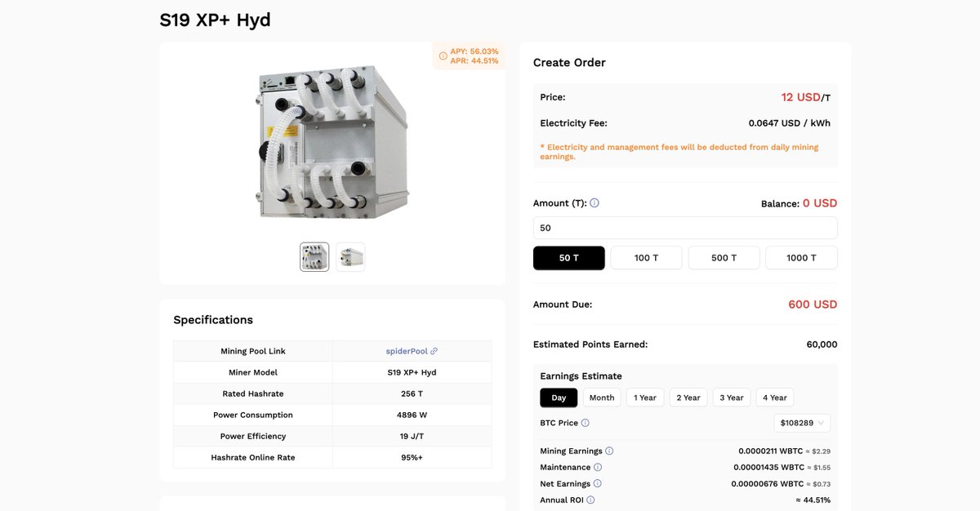This screenshot has width=980, height=511.
Task: Click the Create Order heading
Action: [569, 63]
